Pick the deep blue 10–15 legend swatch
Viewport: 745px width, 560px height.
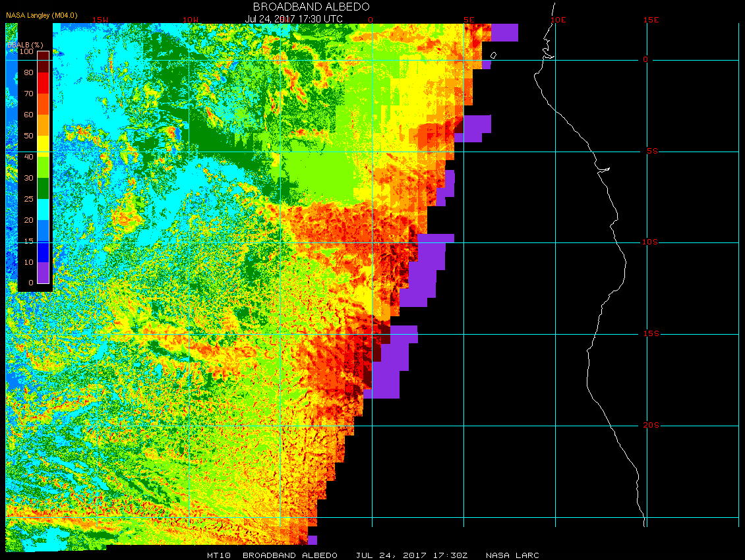(44, 251)
